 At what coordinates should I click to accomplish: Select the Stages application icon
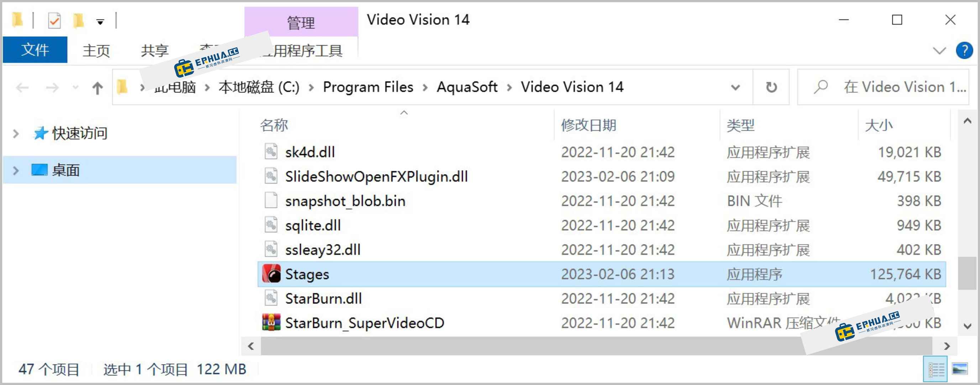pos(271,274)
